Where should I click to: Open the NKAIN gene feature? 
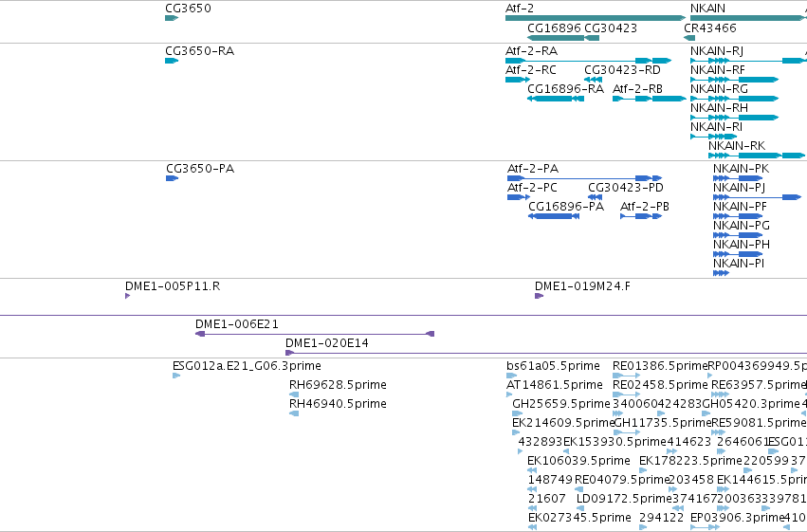coord(748,18)
